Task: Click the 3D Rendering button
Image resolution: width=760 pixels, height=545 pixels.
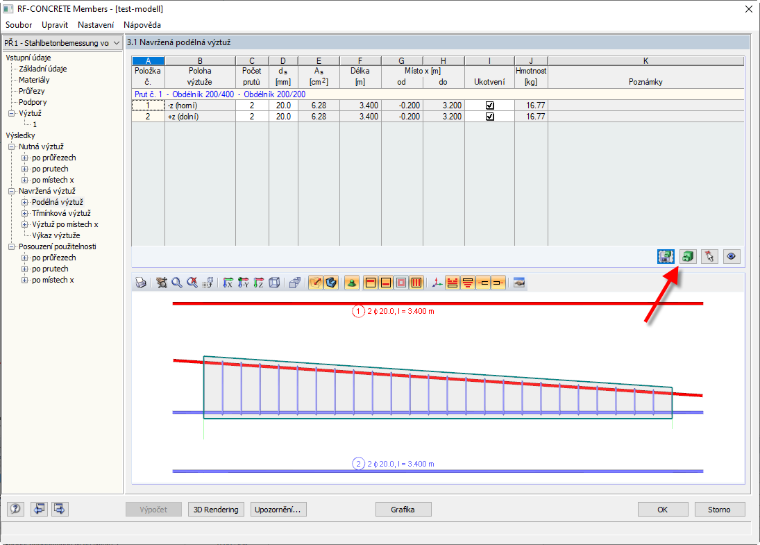Action: 216,510
